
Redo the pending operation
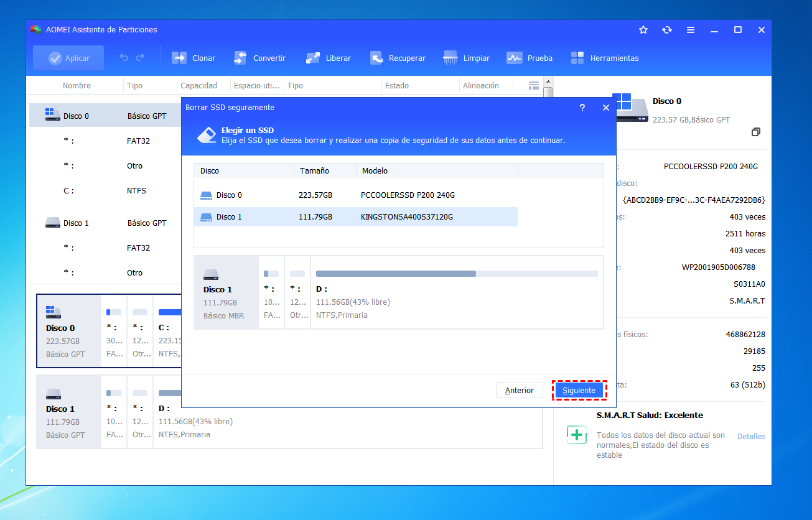coord(140,58)
